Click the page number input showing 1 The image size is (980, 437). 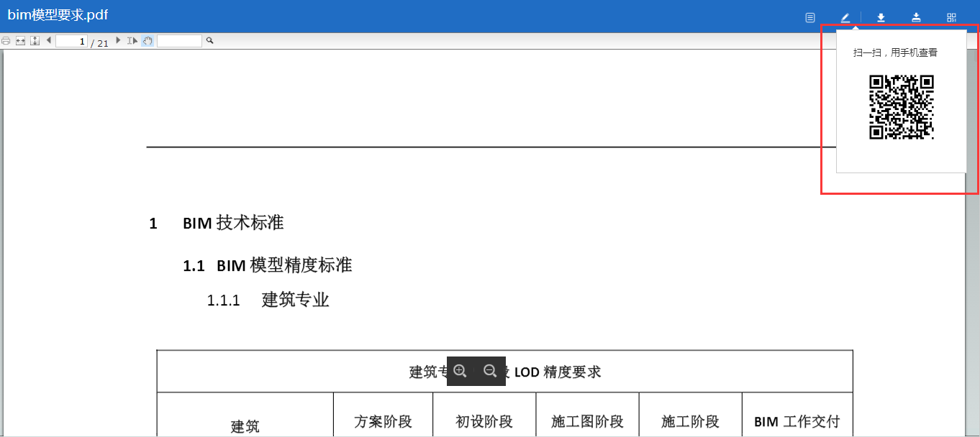tap(72, 40)
